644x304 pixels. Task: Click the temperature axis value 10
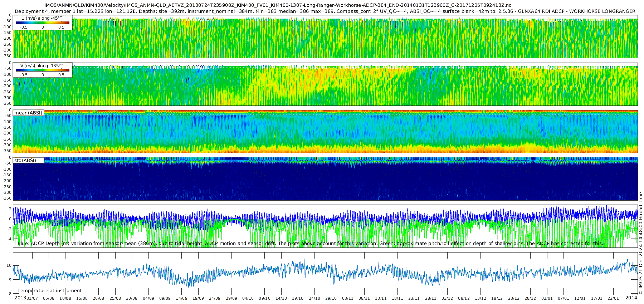(x=9, y=265)
